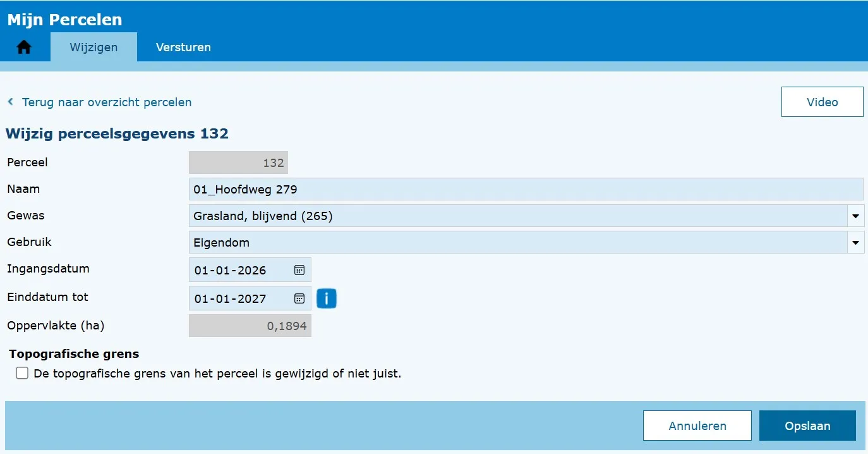The width and height of the screenshot is (868, 454).
Task: Click the Naam label
Action: point(23,189)
